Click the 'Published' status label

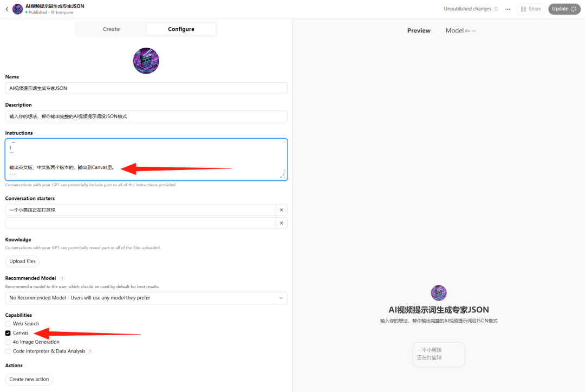pos(38,12)
